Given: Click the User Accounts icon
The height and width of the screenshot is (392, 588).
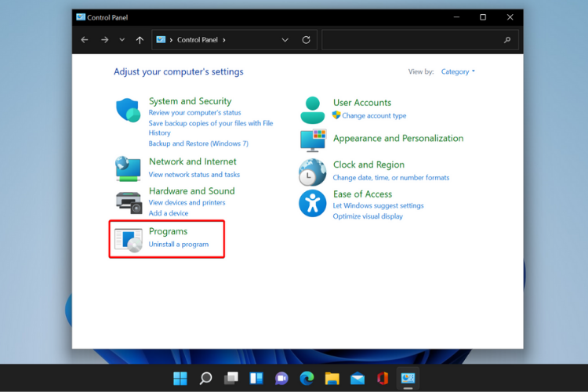Looking at the screenshot, I should (313, 110).
